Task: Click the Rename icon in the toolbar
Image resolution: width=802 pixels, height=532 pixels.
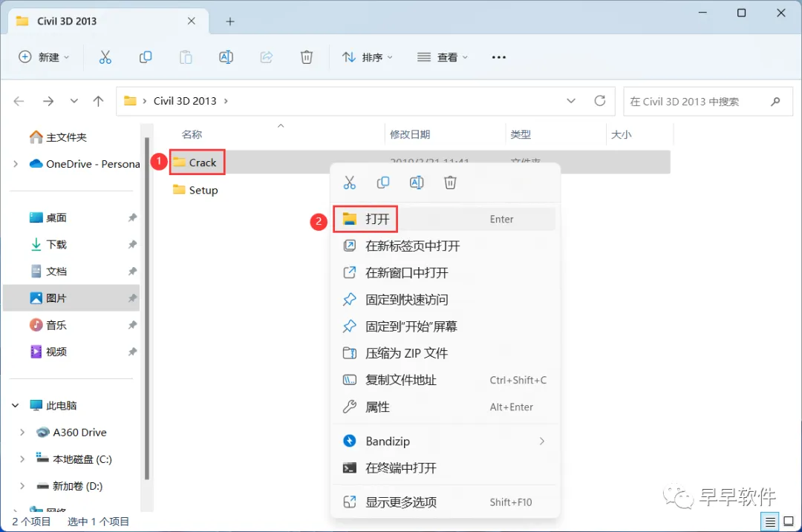Action: [x=226, y=57]
